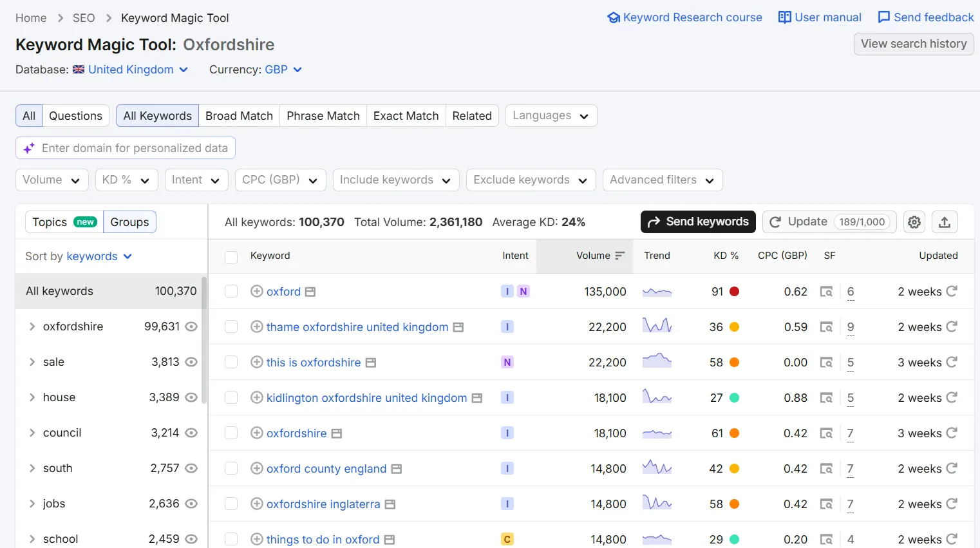This screenshot has height=548, width=980.
Task: Refresh 'this is oxfordshire' row update icon
Action: (952, 362)
